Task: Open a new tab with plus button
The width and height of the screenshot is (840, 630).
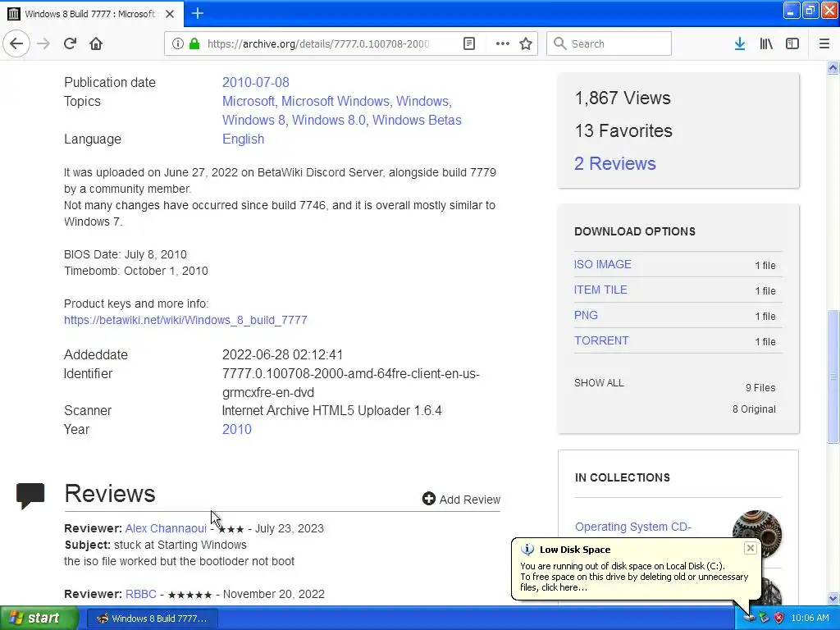Action: tap(197, 13)
